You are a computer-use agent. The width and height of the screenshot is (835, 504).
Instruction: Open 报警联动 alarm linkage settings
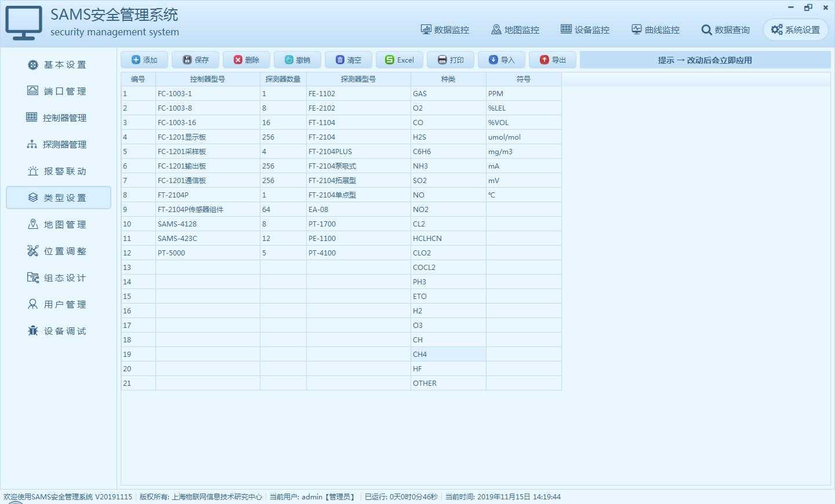(x=58, y=171)
